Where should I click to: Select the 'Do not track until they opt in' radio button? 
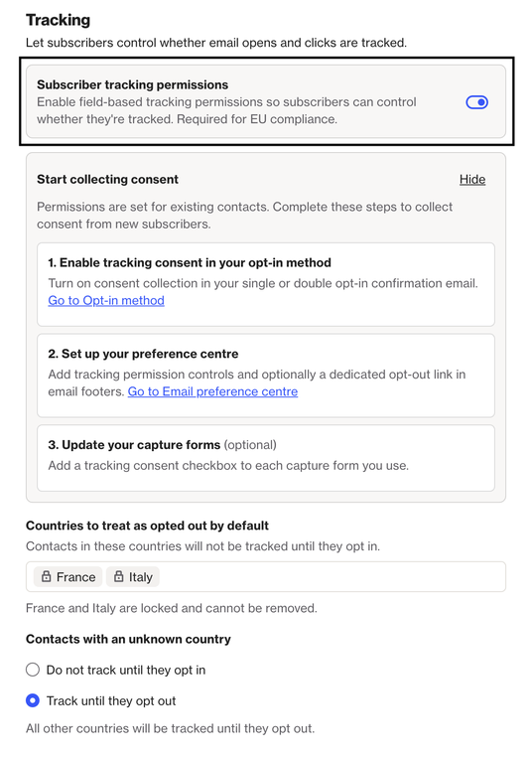click(x=33, y=670)
